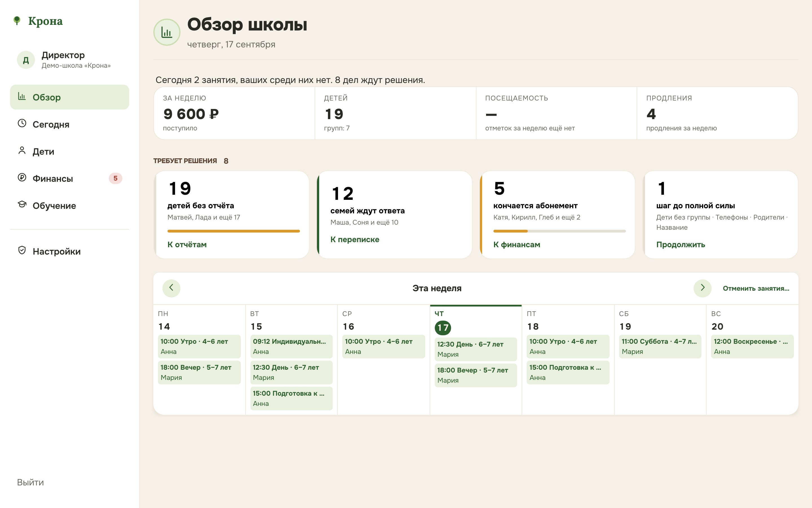Go to next week with right chevron

tap(703, 288)
